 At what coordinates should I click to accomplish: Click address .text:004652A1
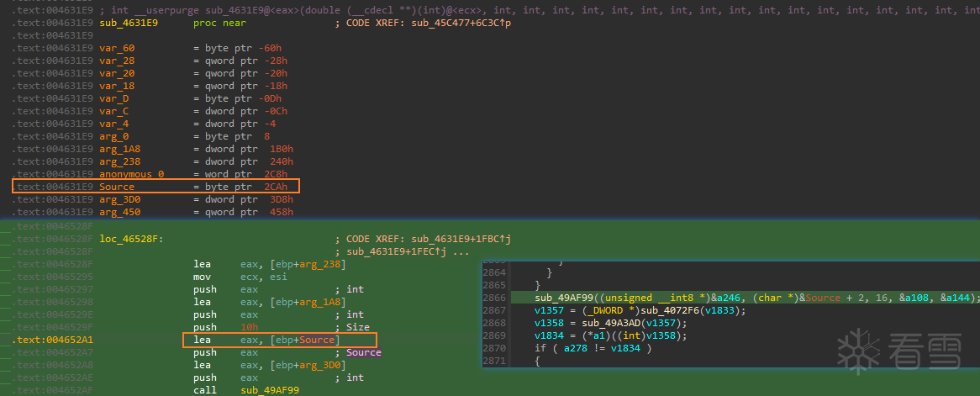(52, 340)
